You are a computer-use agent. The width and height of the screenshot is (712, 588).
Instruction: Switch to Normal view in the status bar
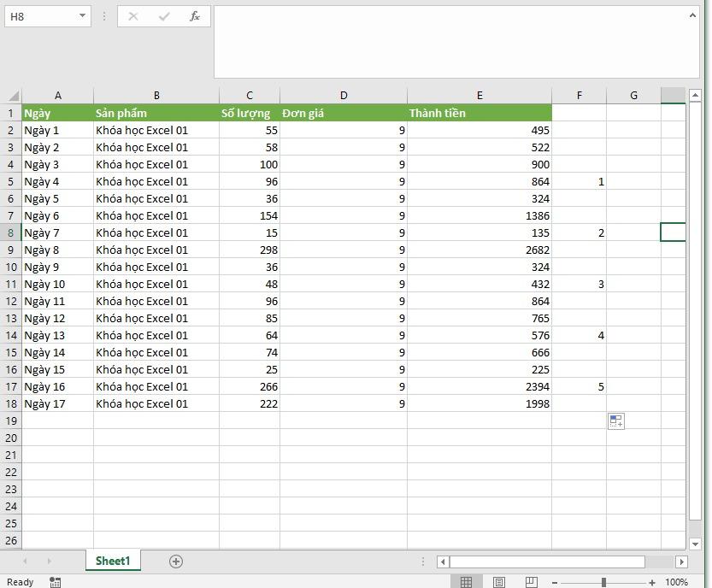(x=467, y=580)
